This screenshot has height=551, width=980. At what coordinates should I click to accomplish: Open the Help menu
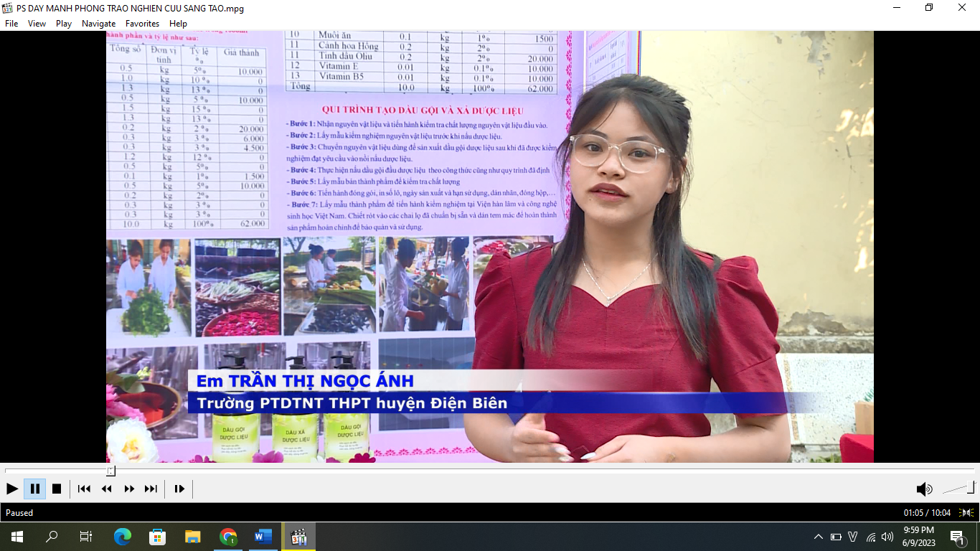click(x=178, y=24)
